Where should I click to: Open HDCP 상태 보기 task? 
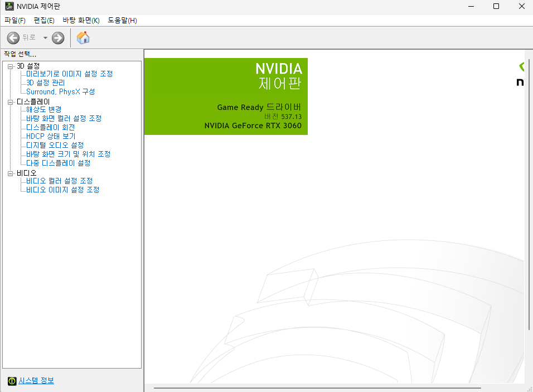(x=51, y=136)
